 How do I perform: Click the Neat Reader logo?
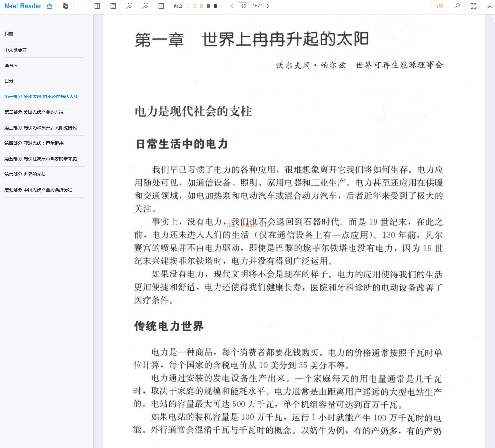[23, 6]
